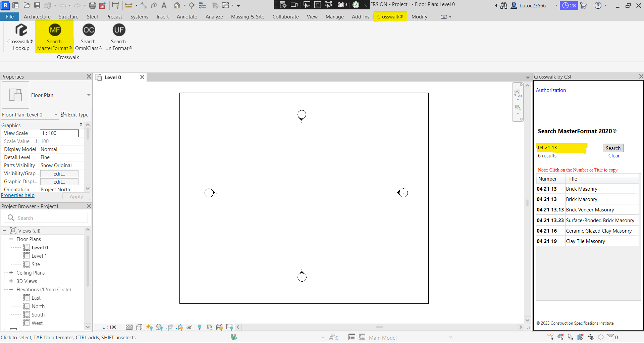This screenshot has width=644, height=343.
Task: Click the 2D zoom wheel icon in navigation bar
Action: tap(518, 94)
